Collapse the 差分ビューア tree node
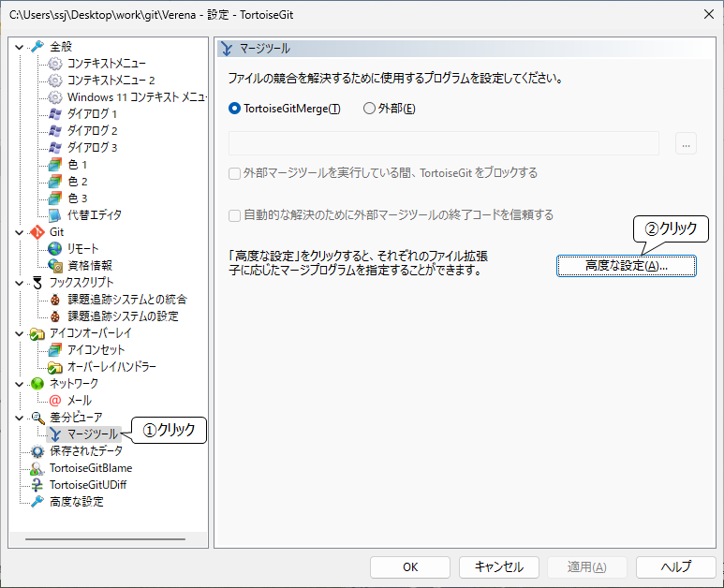This screenshot has width=724, height=588. (x=20, y=418)
